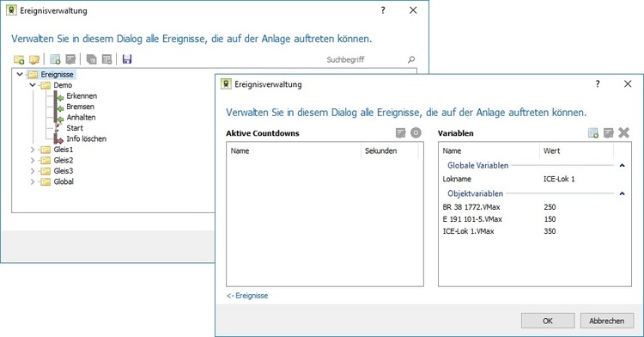Select the E 191 101-5.VMax variable

pos(472,219)
